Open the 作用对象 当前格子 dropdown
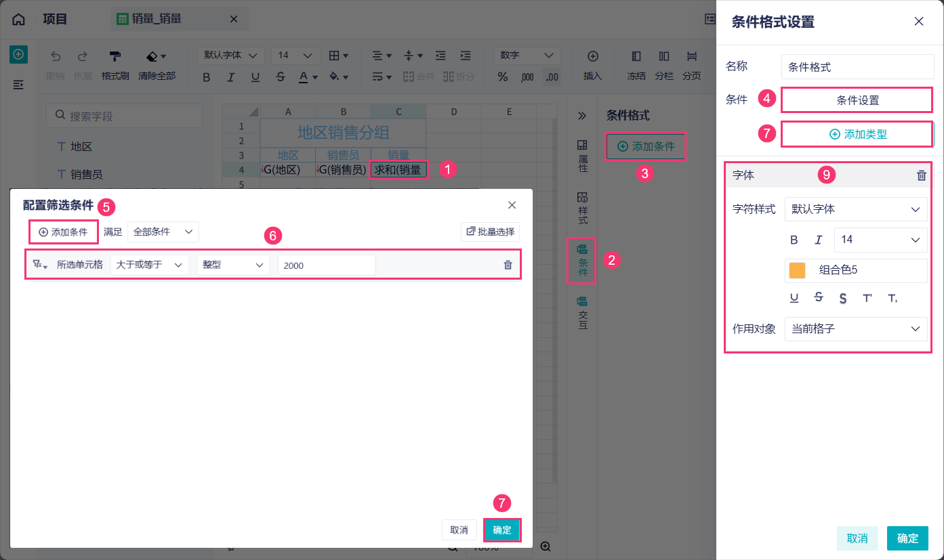Screen dimensions: 944x560 [x=856, y=329]
